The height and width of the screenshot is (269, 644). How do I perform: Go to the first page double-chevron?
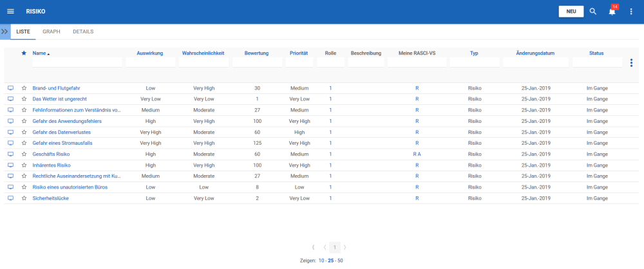tap(314, 247)
